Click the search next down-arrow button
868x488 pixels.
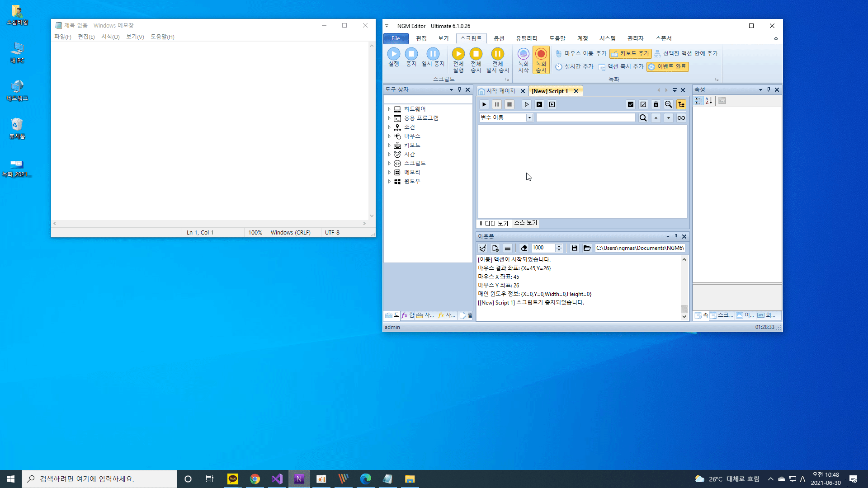pos(669,118)
